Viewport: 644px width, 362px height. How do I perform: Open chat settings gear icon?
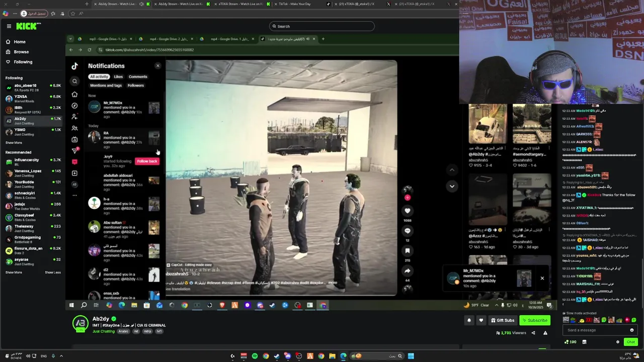pyautogui.click(x=618, y=342)
